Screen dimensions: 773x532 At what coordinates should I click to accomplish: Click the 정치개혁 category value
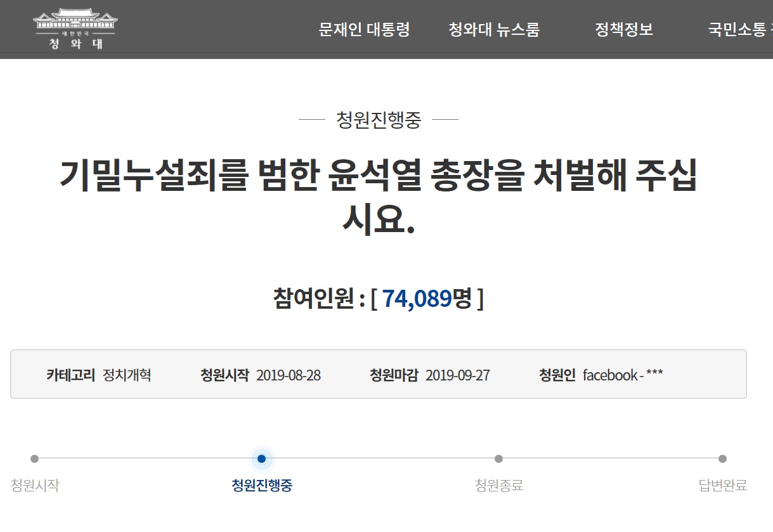[127, 375]
